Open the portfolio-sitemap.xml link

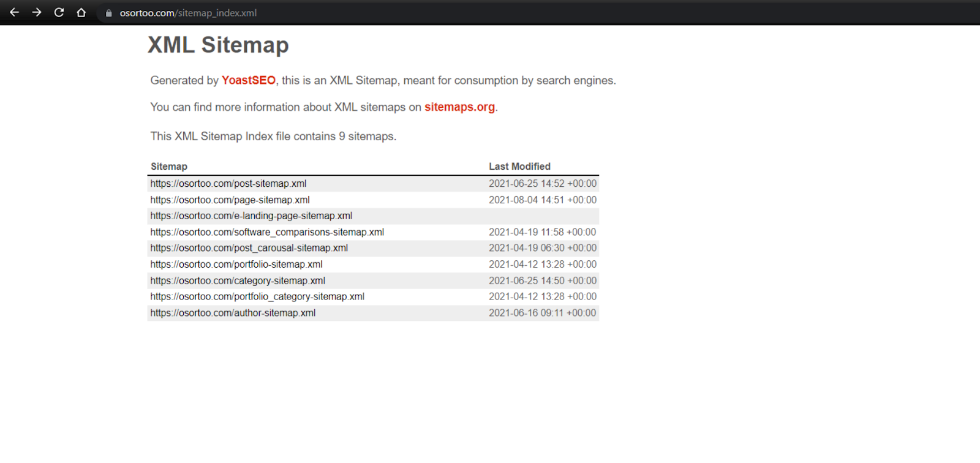(x=236, y=265)
